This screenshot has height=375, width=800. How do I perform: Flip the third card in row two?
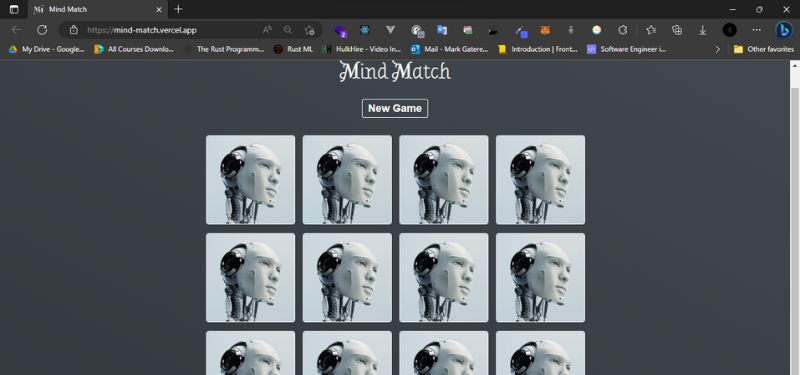click(443, 278)
